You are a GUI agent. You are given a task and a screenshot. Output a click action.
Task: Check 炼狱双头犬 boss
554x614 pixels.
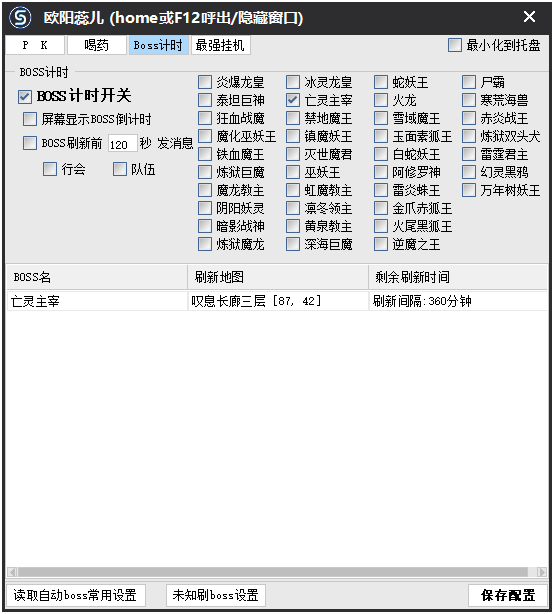(469, 136)
